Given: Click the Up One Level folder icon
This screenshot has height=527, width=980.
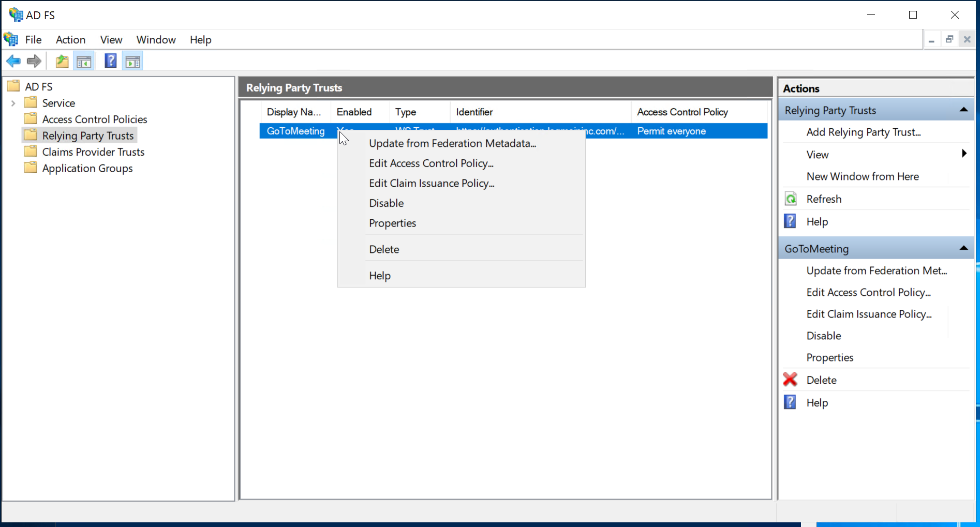Looking at the screenshot, I should pos(62,62).
